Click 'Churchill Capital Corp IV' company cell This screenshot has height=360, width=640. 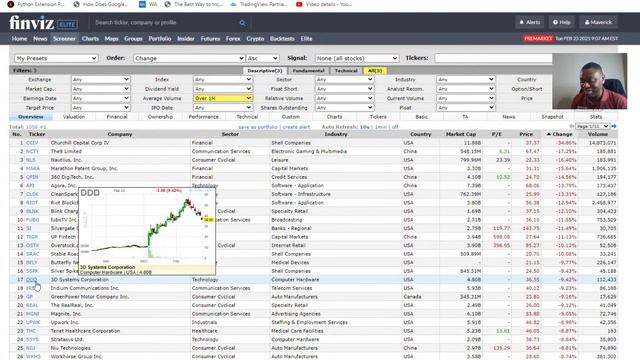pos(80,143)
